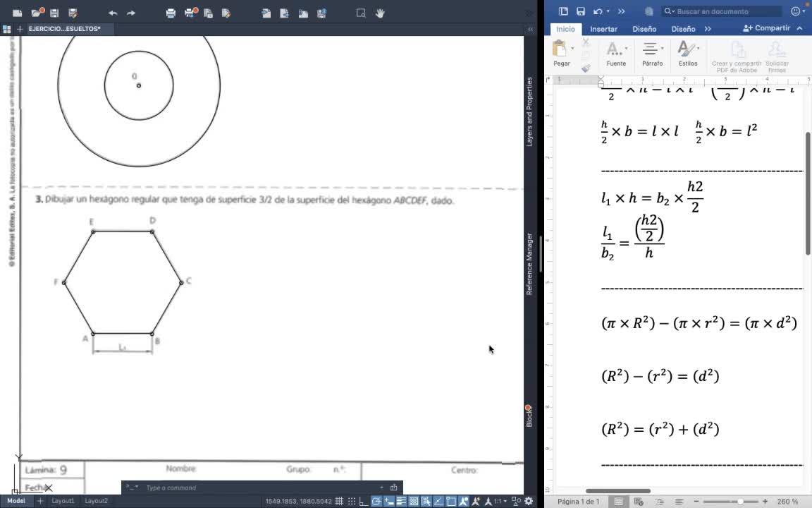This screenshot has width=812, height=508.
Task: Add a new drawing tab with plus
Action: [20, 30]
